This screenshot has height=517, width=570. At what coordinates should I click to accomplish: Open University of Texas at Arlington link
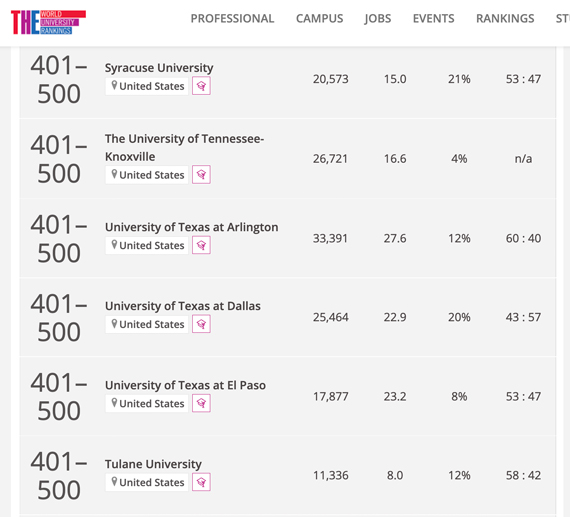[x=192, y=227]
